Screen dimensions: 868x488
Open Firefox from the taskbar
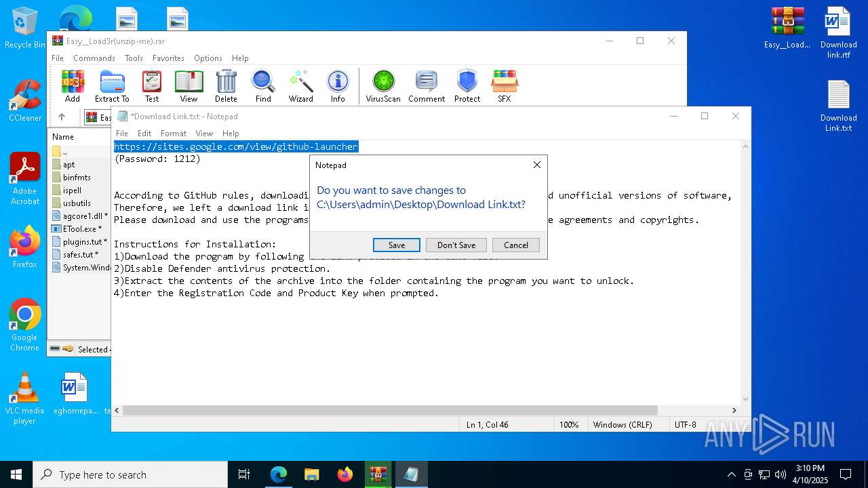344,474
